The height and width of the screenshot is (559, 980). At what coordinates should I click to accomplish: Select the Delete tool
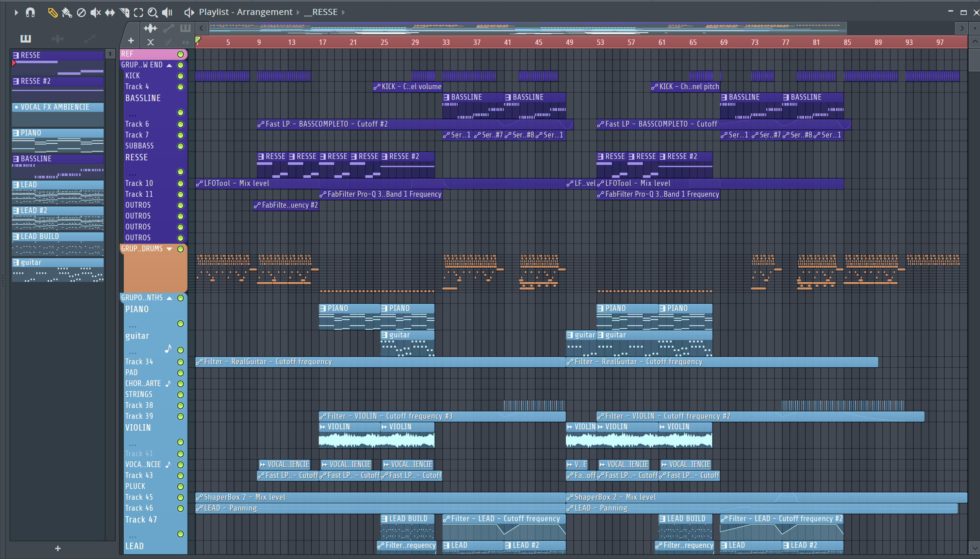coord(81,12)
